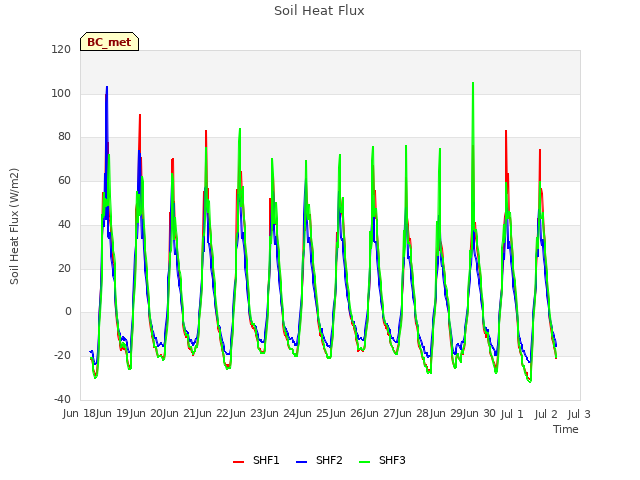Click the Jun 30 x-axis tick label
This screenshot has width=640, height=480.
[x=481, y=414]
